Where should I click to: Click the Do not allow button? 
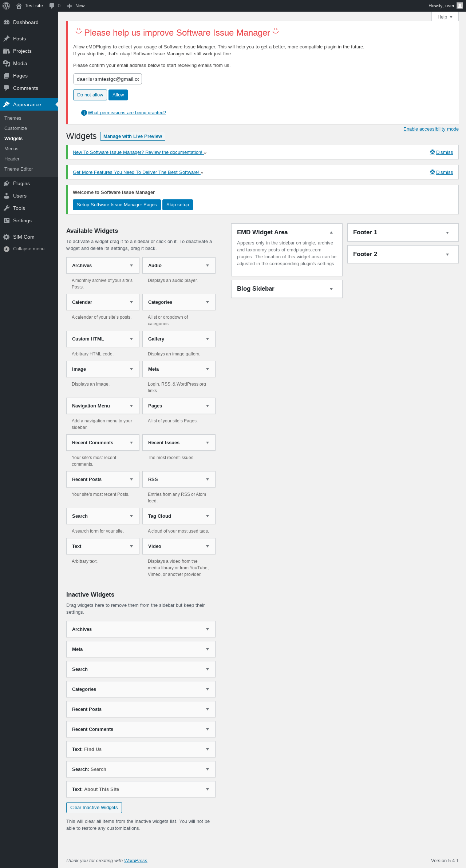click(90, 95)
